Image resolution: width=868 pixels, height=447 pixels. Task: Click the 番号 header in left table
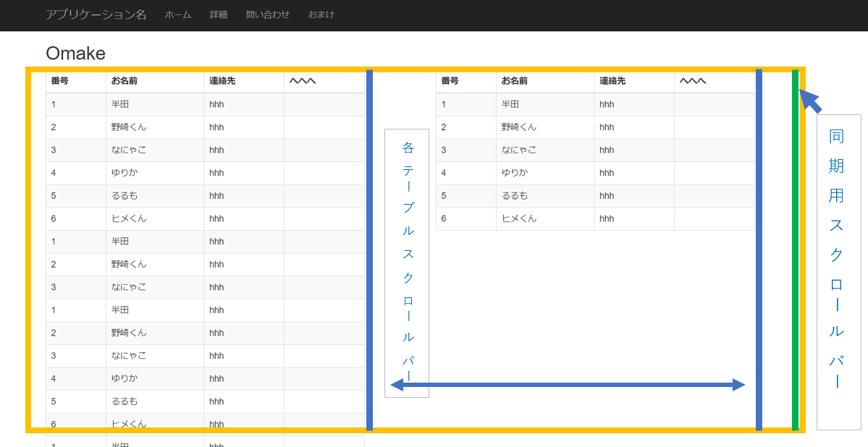60,81
